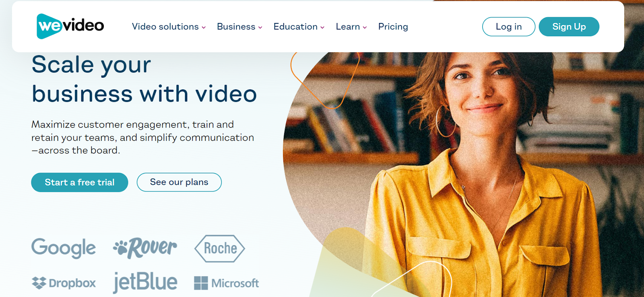Screen dimensions: 644x297
Task: Click the jetBlue logo
Action: pyautogui.click(x=145, y=282)
